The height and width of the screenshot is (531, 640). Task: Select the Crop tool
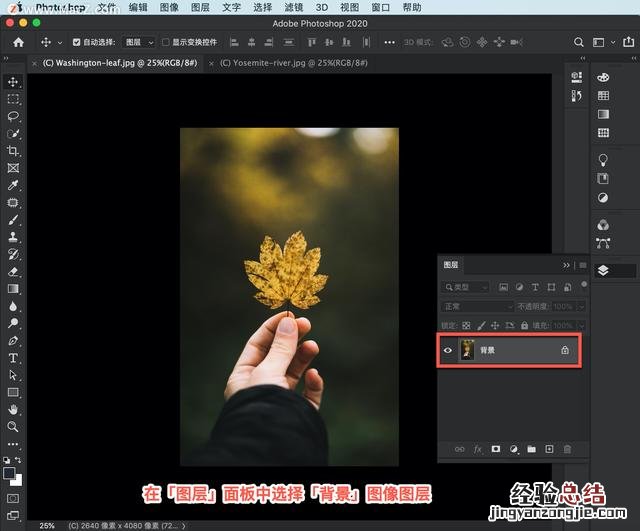click(13, 151)
